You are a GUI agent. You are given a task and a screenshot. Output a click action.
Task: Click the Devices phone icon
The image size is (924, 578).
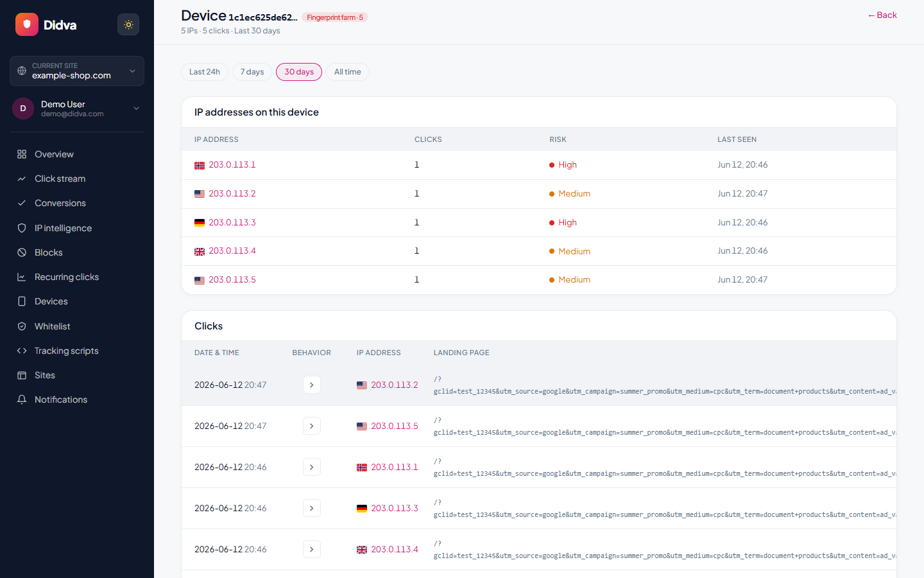(x=22, y=301)
